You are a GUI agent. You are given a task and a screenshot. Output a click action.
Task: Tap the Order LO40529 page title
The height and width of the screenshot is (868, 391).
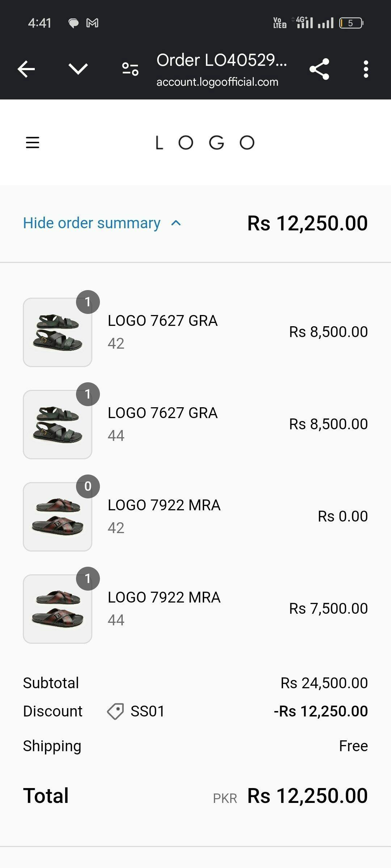222,60
